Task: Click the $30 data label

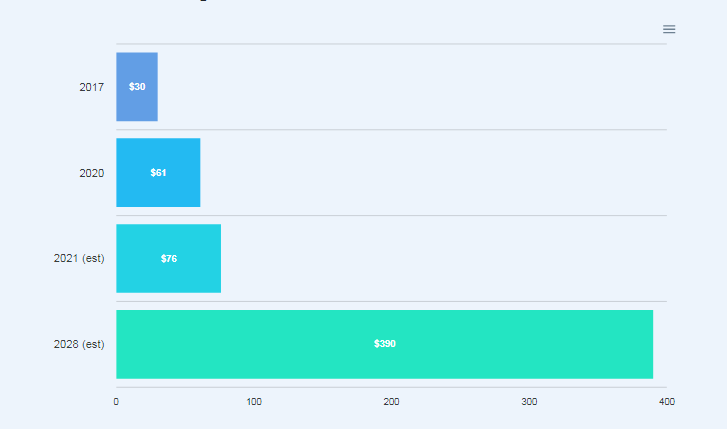Action: (x=137, y=87)
